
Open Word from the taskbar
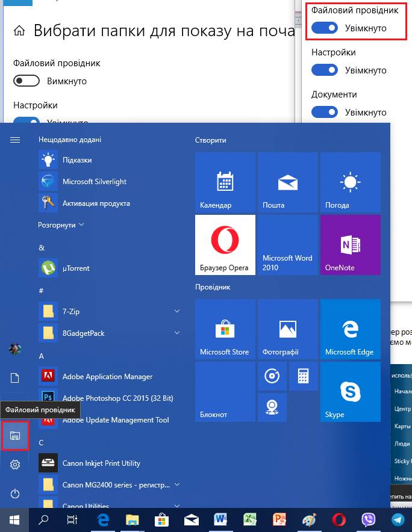[x=221, y=520]
